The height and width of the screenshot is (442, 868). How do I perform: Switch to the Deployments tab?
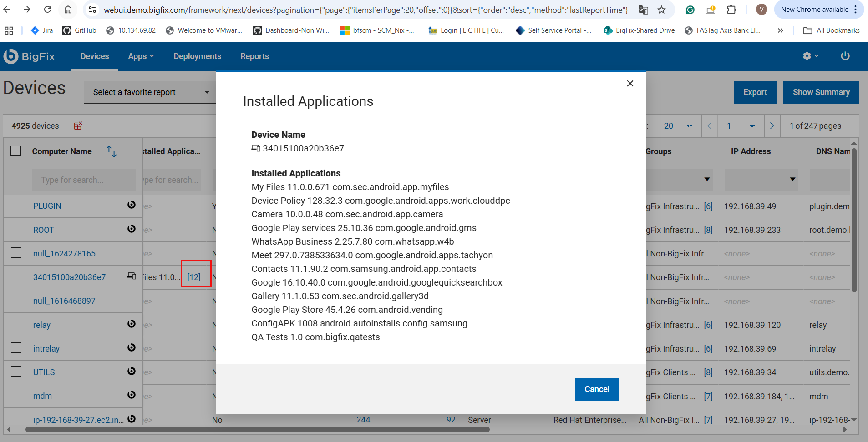coord(197,56)
